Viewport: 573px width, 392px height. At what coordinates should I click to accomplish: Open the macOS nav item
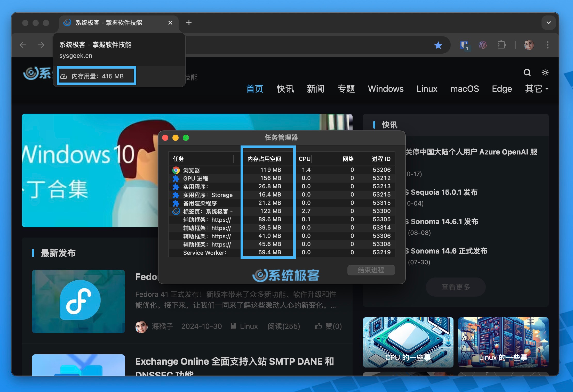(465, 89)
